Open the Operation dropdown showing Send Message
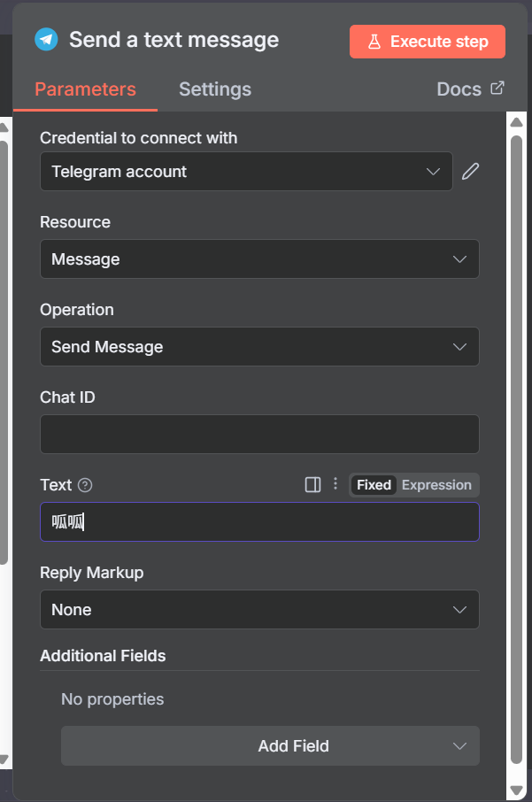Screen dimensions: 532x802 259,347
